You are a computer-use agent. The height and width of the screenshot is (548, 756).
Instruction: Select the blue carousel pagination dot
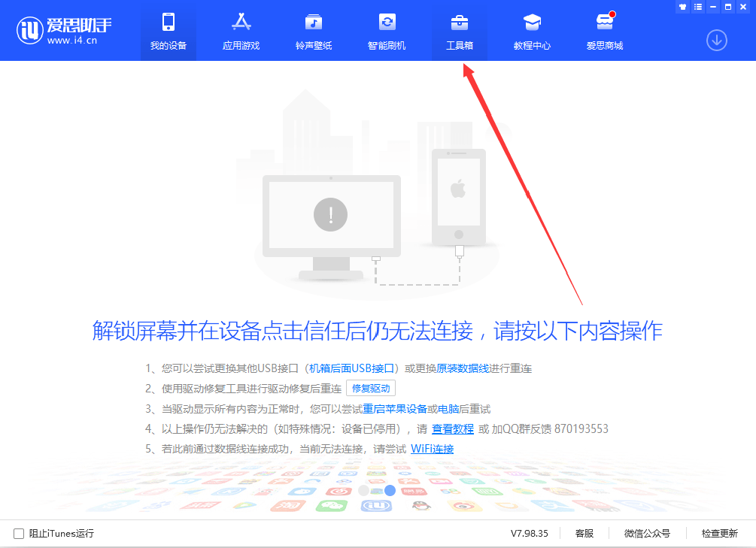[x=390, y=489]
